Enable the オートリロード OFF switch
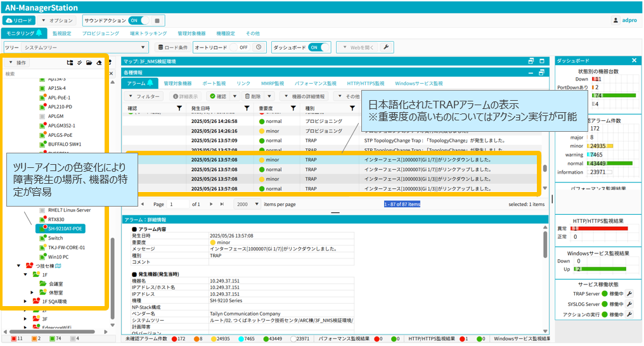Viewport: 644px width, 346px height. tap(240, 48)
